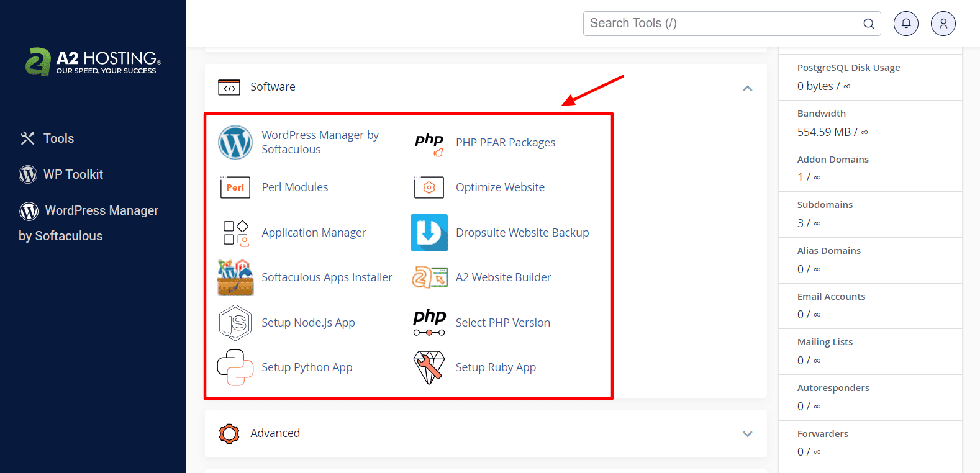Collapse the Software section chevron
Image resolution: width=980 pixels, height=473 pixels.
(747, 88)
